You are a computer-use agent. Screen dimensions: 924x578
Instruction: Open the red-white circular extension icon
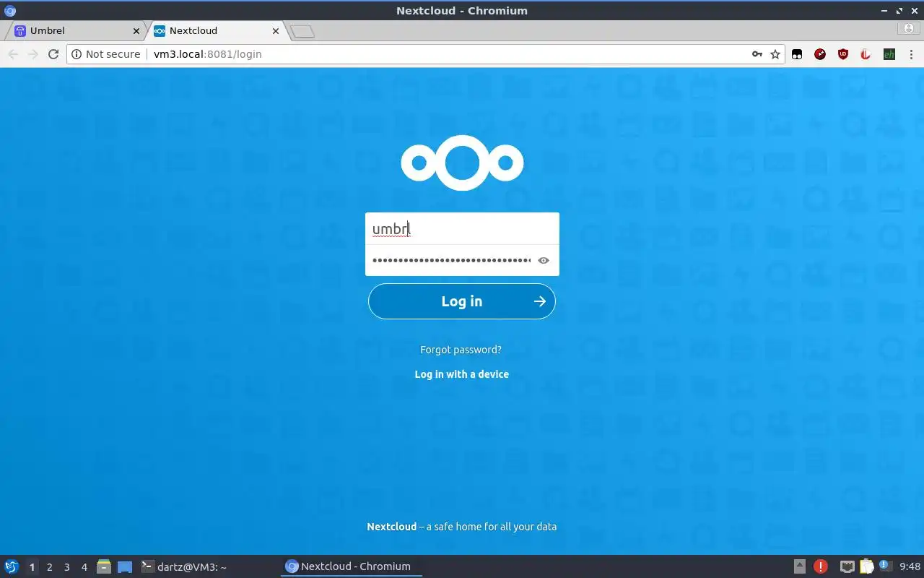click(x=866, y=54)
